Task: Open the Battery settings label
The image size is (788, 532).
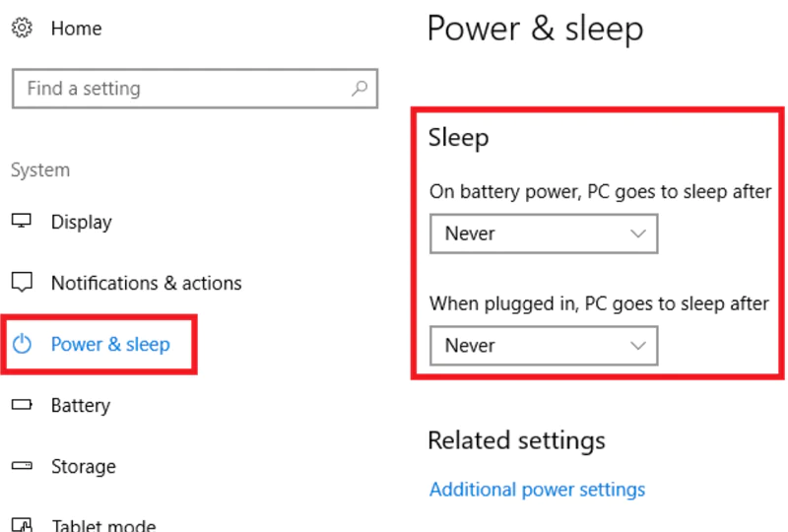Action: point(81,405)
